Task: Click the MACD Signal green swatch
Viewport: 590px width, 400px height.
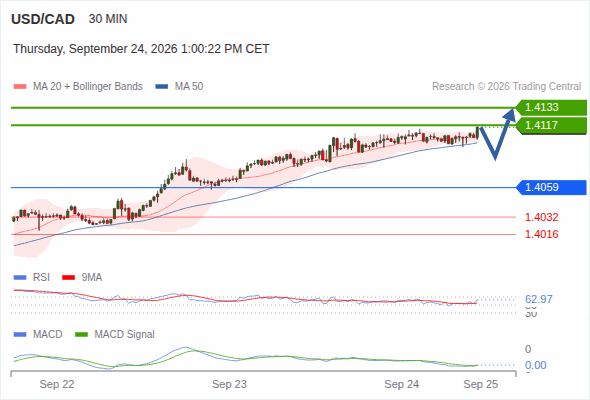Action: [x=81, y=335]
